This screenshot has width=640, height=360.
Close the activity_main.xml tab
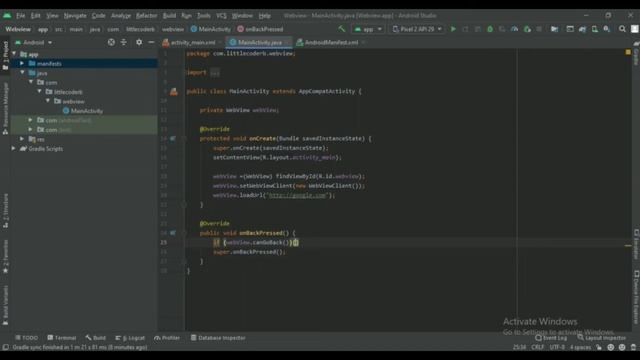click(220, 42)
